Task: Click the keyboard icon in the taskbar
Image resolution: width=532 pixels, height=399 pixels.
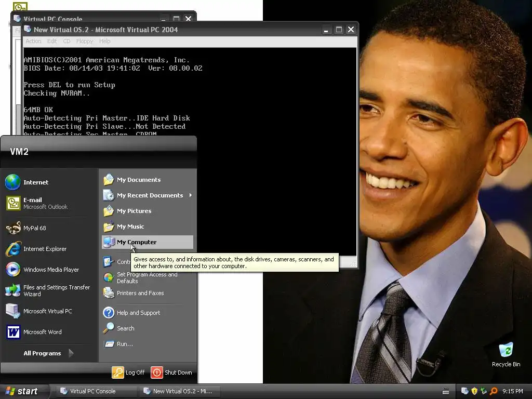Action: [446, 392]
